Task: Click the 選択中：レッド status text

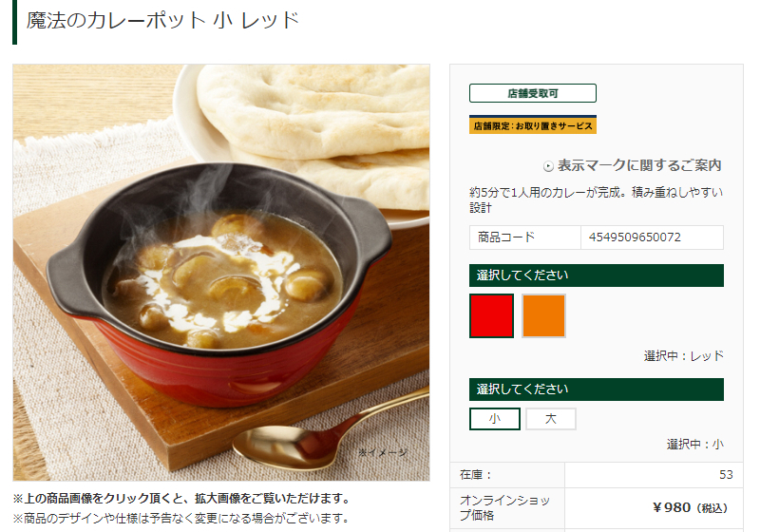Action: (x=683, y=356)
